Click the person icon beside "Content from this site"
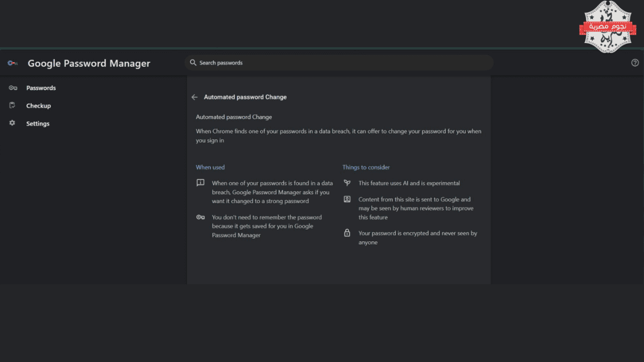 pyautogui.click(x=347, y=199)
